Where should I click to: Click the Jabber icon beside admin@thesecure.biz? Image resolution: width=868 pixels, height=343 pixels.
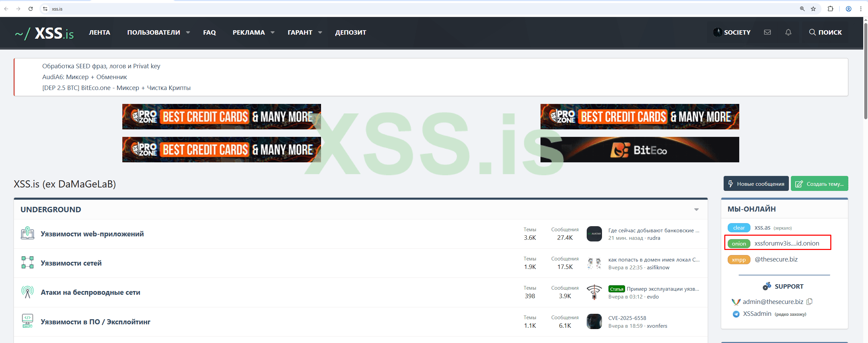tap(736, 302)
